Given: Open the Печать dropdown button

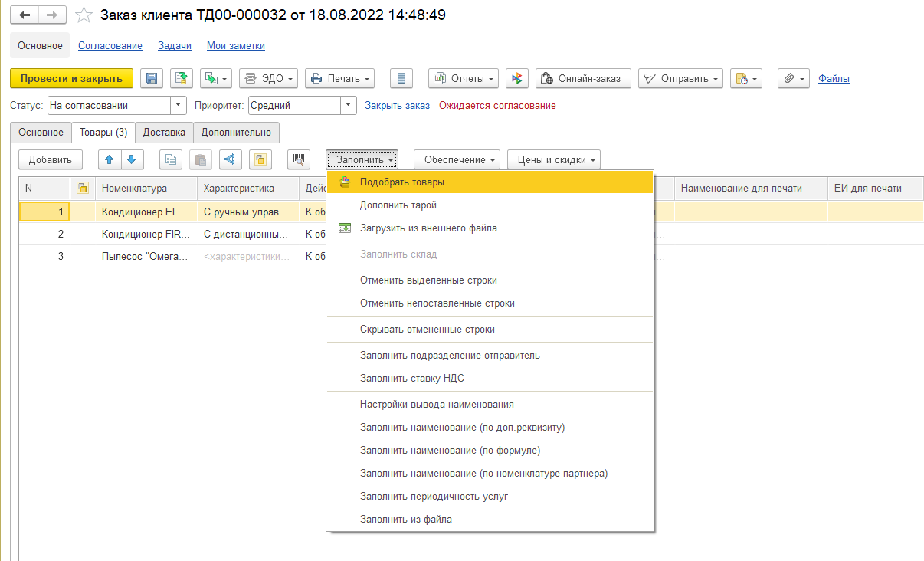Looking at the screenshot, I should click(339, 78).
